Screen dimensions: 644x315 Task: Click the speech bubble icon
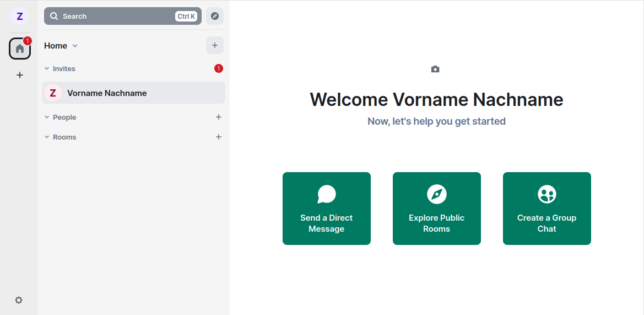pyautogui.click(x=327, y=194)
